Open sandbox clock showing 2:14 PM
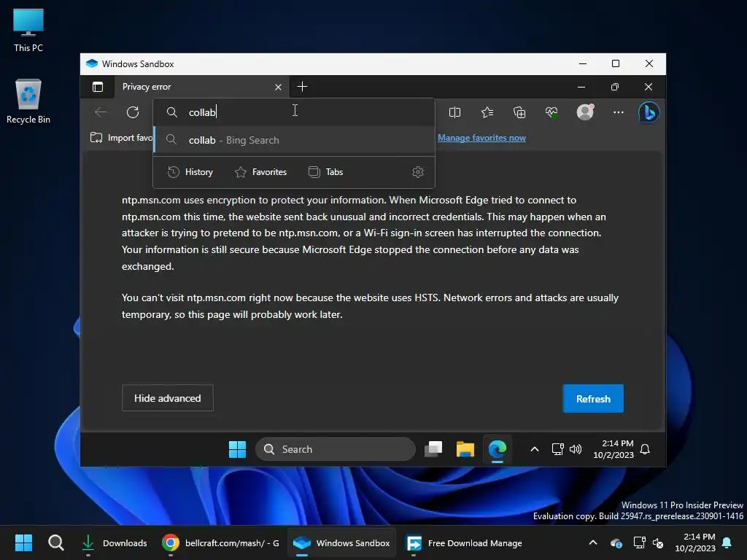This screenshot has height=560, width=747. [613, 449]
